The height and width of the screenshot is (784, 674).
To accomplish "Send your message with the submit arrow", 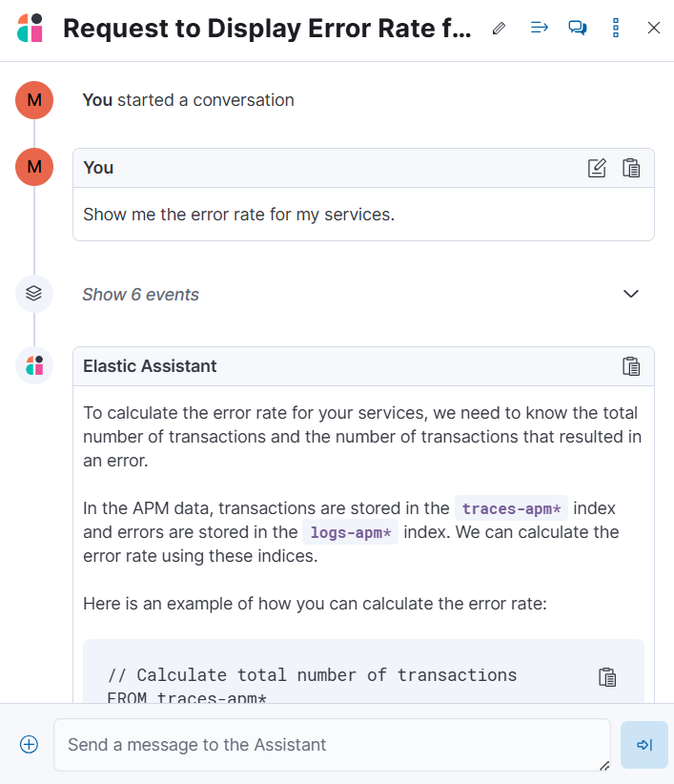I will 643,745.
